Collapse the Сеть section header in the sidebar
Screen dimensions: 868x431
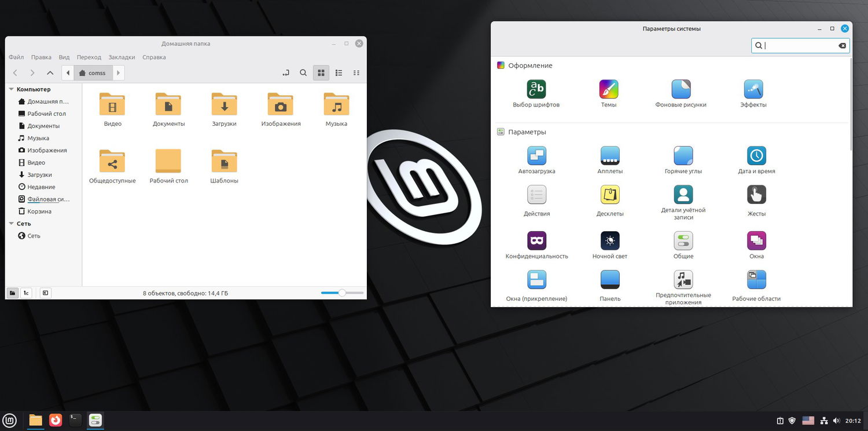click(11, 224)
